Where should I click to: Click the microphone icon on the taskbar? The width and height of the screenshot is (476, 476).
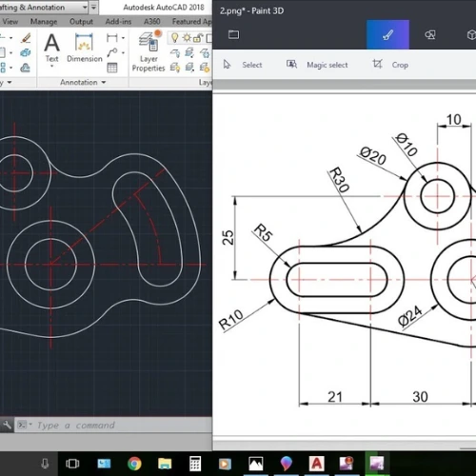[45, 464]
